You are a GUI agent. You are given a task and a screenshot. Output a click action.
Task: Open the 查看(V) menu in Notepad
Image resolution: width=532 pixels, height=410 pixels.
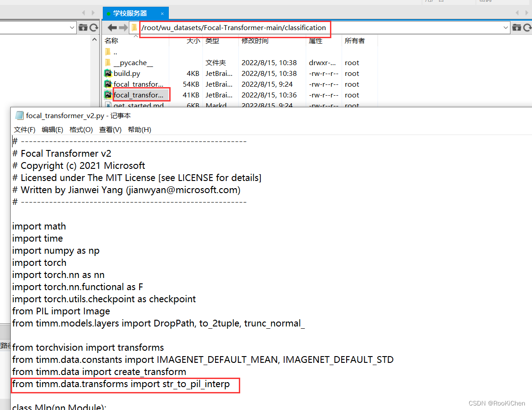110,130
